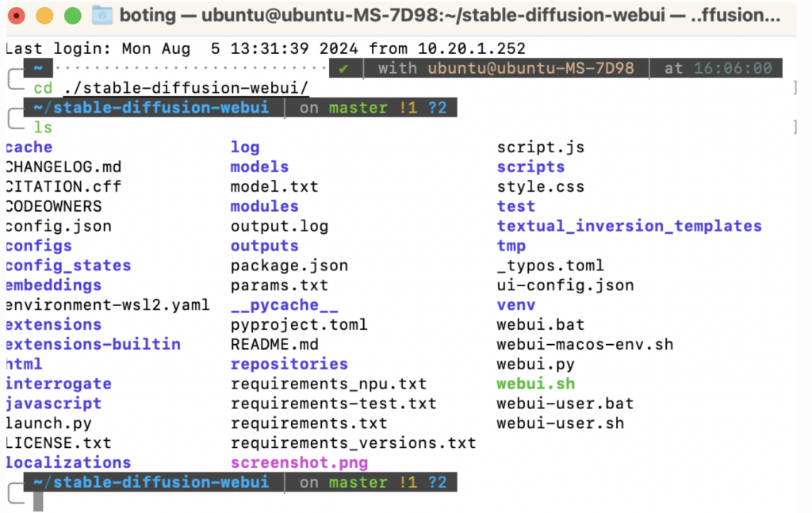Screen dimensions: 812x513
Task: Click the javascript directory name
Action: point(53,404)
